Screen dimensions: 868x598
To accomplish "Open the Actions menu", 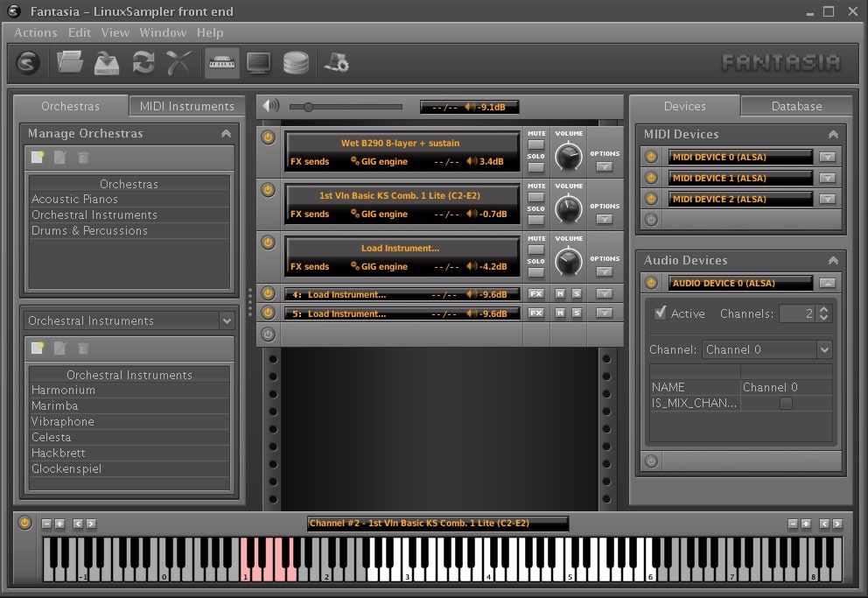I will 35,32.
